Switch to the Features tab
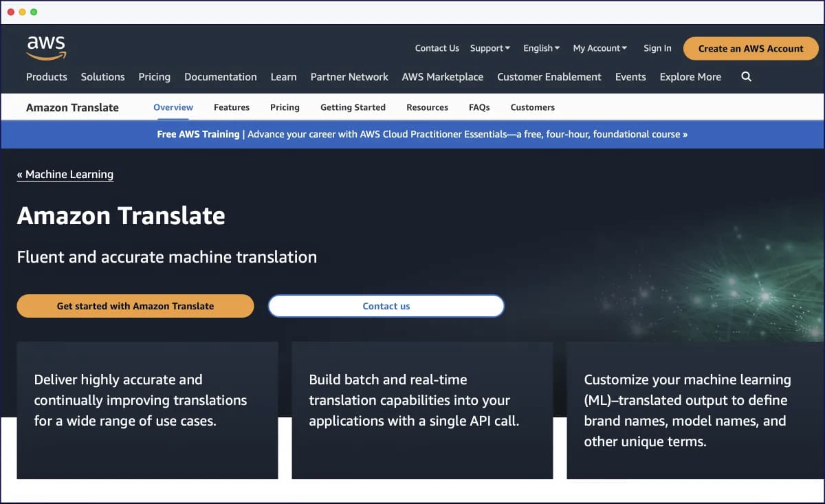Screen dimensions: 825x504 tap(232, 107)
